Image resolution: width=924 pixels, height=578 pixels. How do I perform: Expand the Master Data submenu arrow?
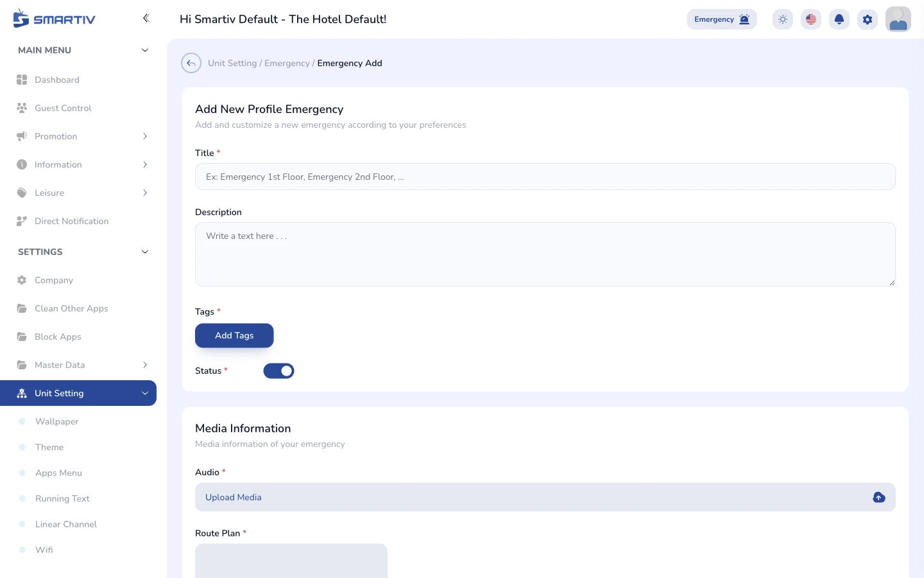145,365
